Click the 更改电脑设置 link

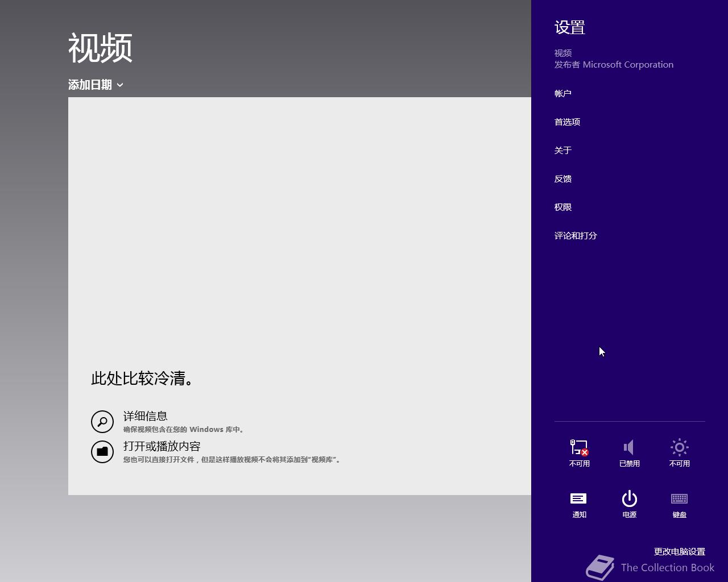pyautogui.click(x=679, y=551)
